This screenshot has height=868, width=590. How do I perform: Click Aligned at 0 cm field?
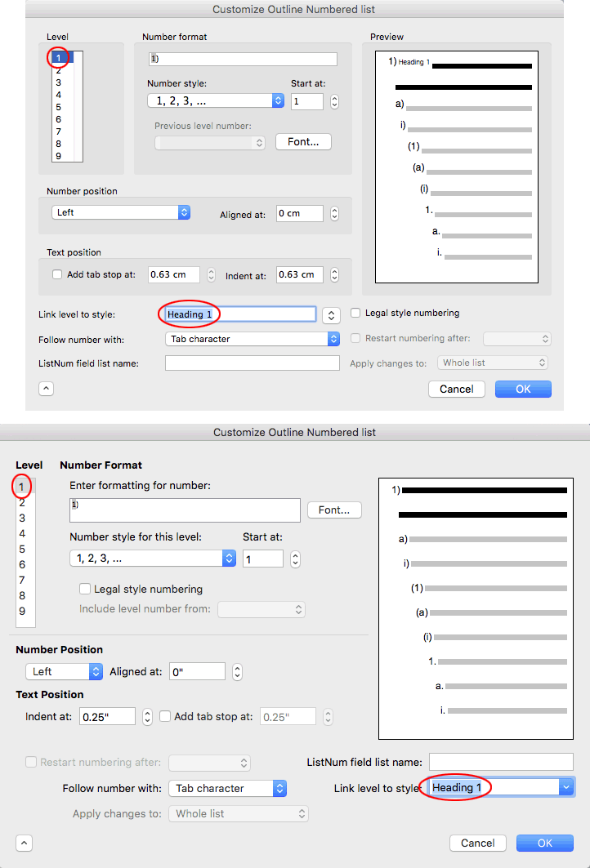tap(300, 213)
